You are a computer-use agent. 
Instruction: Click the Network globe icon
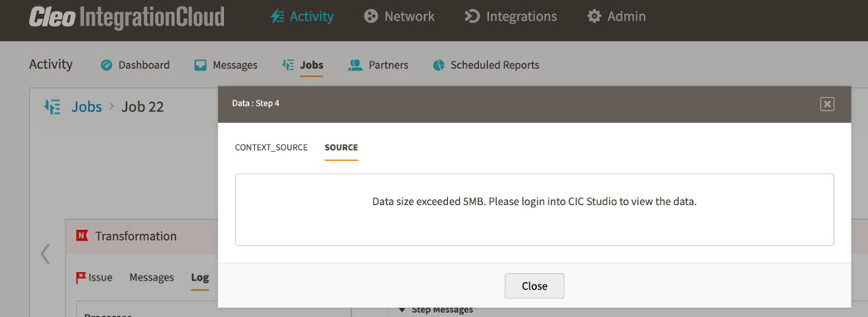370,17
